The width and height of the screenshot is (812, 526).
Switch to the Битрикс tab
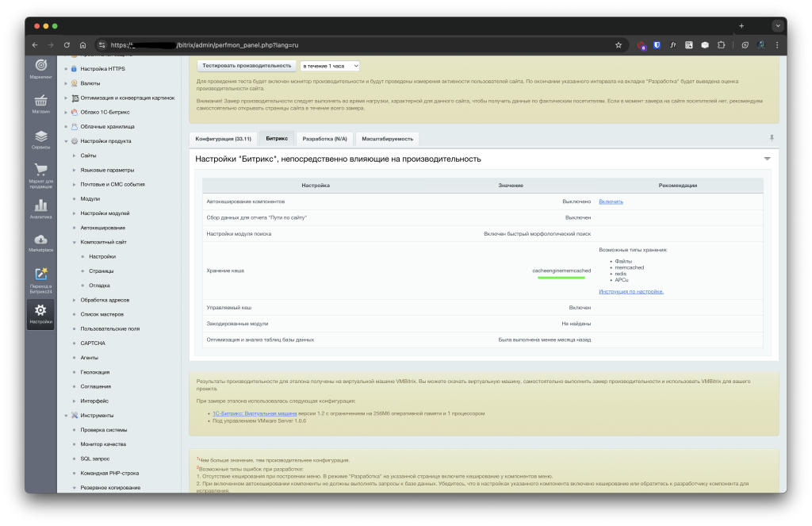click(277, 138)
